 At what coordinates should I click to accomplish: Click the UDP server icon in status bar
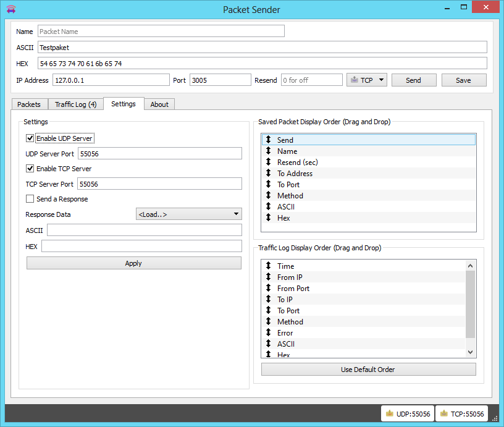coord(390,413)
